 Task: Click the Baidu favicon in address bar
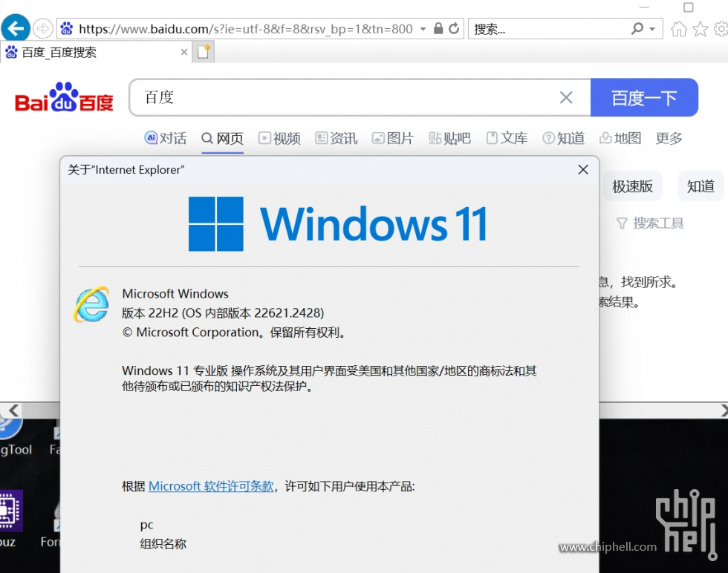[67, 29]
